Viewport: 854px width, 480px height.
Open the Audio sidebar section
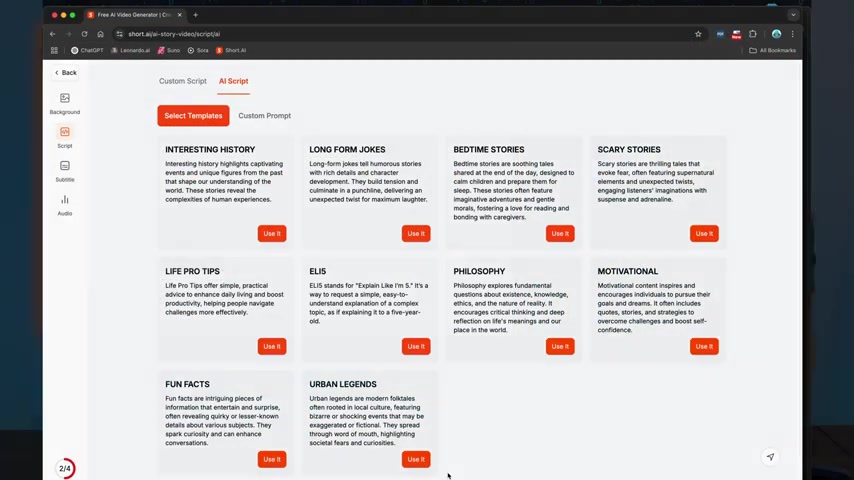point(65,205)
